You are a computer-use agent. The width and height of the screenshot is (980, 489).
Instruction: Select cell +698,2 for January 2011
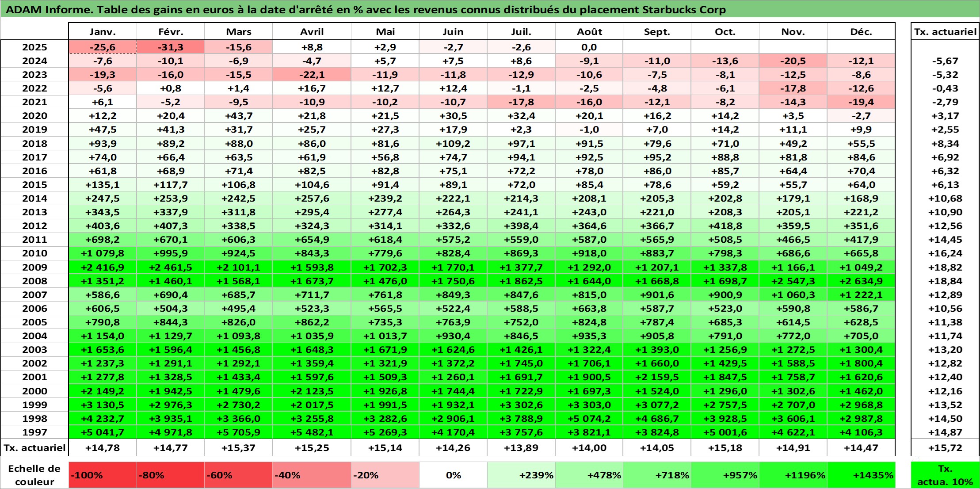tap(103, 240)
